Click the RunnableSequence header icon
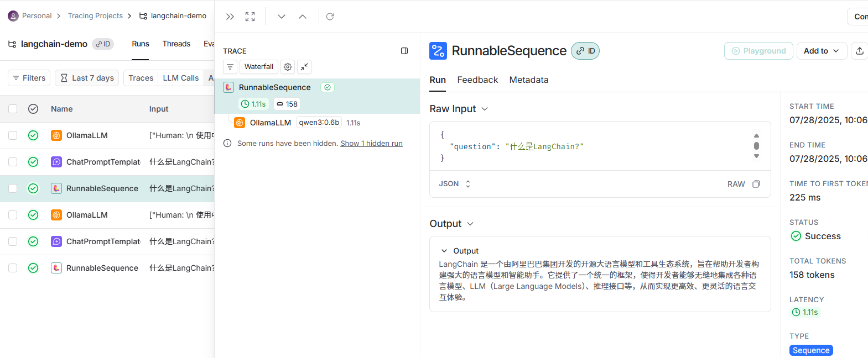Screen dimensions: 868x358 [438, 51]
